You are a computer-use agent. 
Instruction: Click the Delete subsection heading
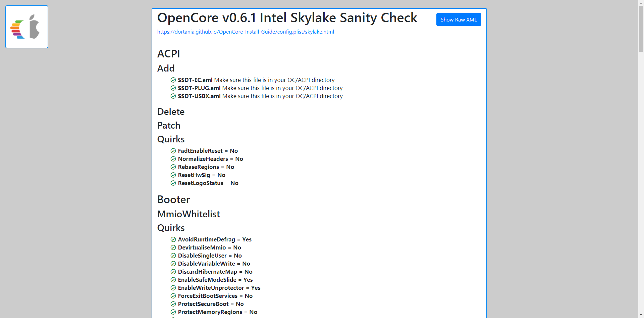(171, 111)
